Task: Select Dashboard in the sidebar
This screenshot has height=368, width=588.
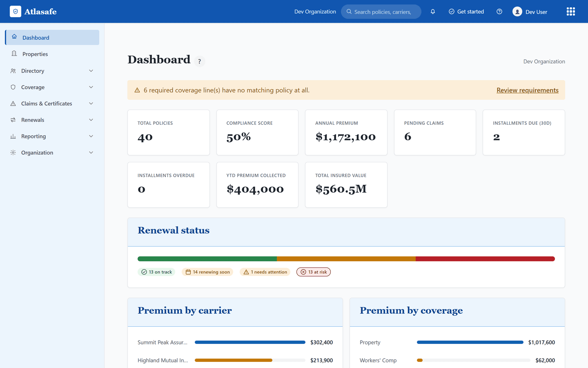Action: point(52,37)
